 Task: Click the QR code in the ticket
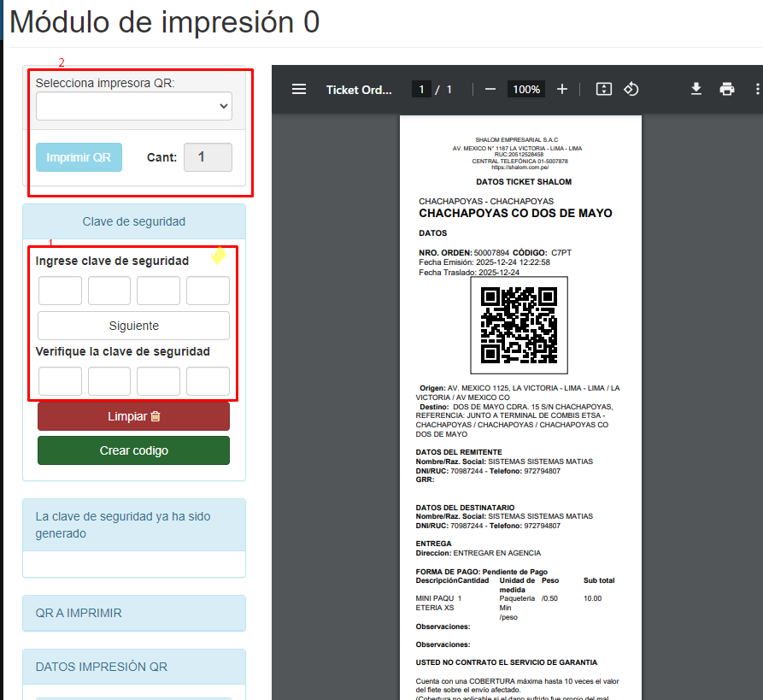coord(519,325)
